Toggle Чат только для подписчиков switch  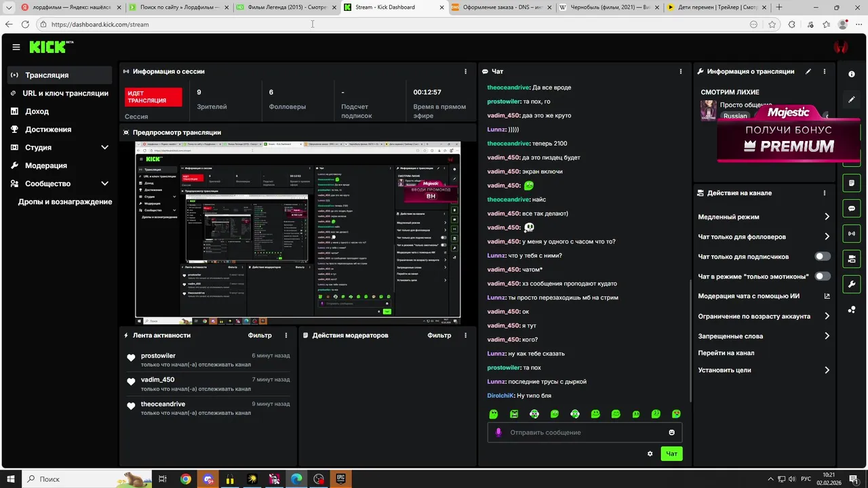823,257
